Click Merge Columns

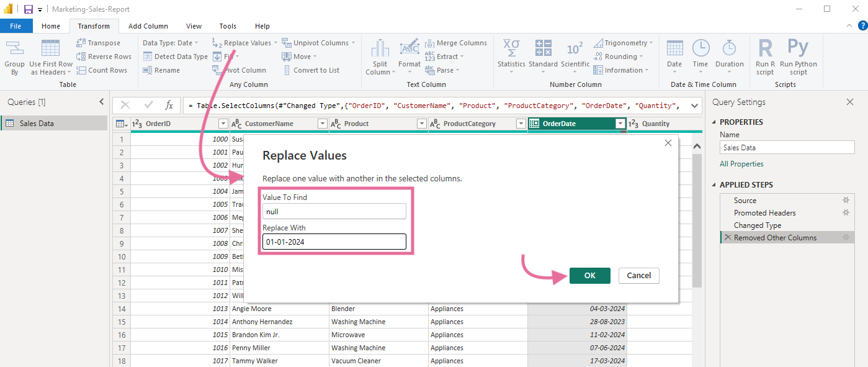pyautogui.click(x=457, y=42)
